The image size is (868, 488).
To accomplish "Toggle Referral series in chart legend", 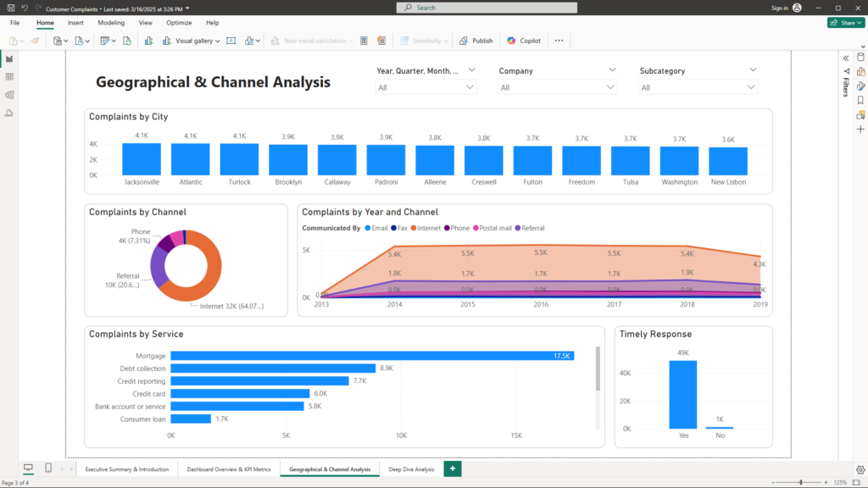I will pyautogui.click(x=529, y=228).
